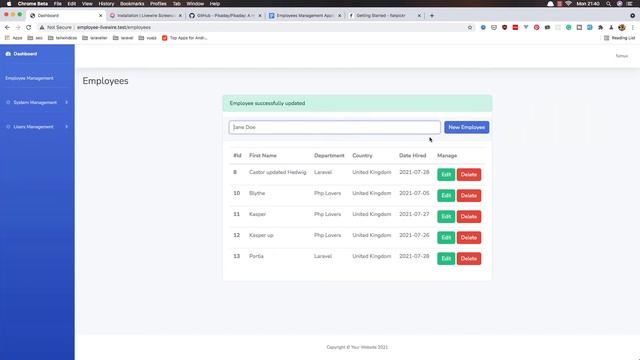The image size is (640, 360).
Task: Click the New Employee button
Action: [467, 127]
